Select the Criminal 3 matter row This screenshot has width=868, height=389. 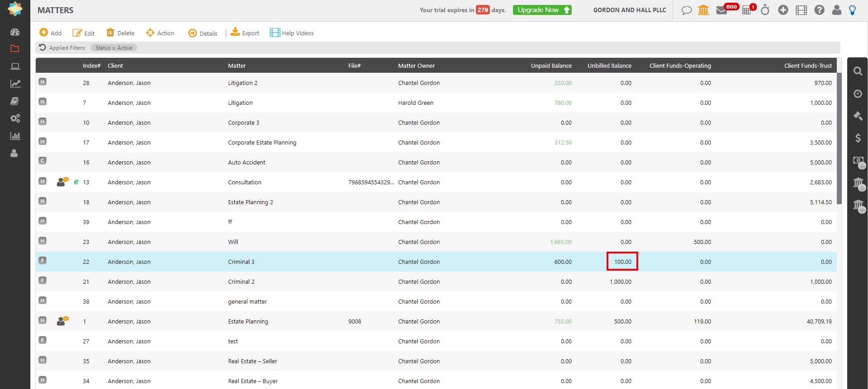click(x=436, y=262)
